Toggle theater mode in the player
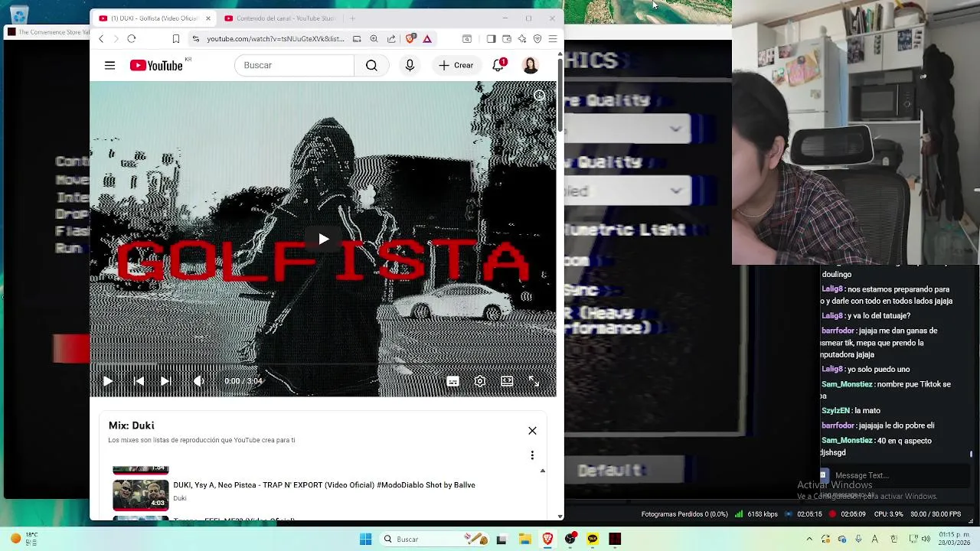Image resolution: width=980 pixels, height=551 pixels. tap(507, 381)
